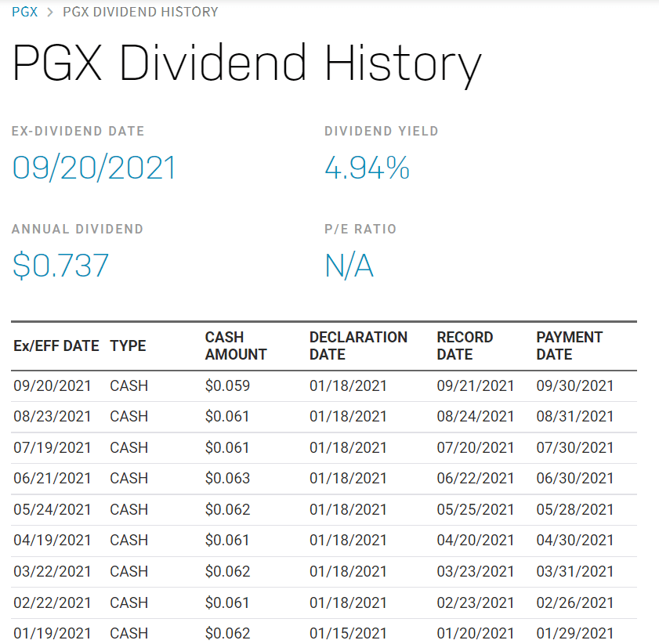Click the PAYMENT DATE column header
659x644 pixels.
tap(570, 346)
